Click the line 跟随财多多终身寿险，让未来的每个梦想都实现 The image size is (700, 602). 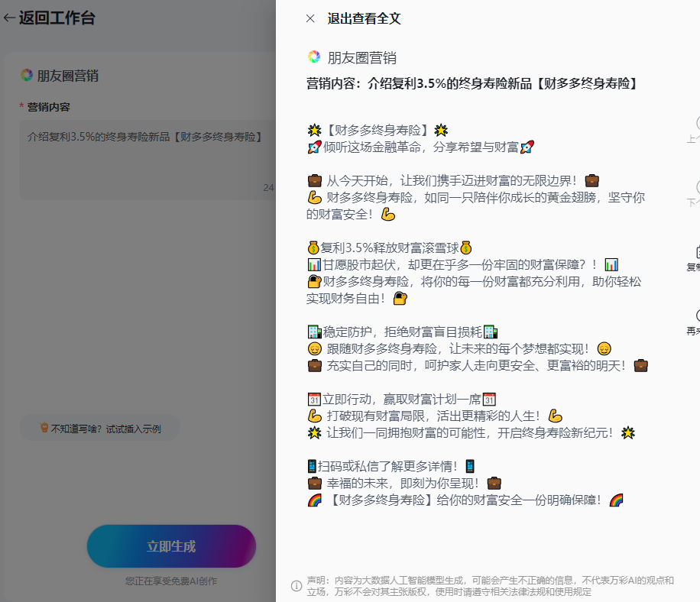point(459,348)
